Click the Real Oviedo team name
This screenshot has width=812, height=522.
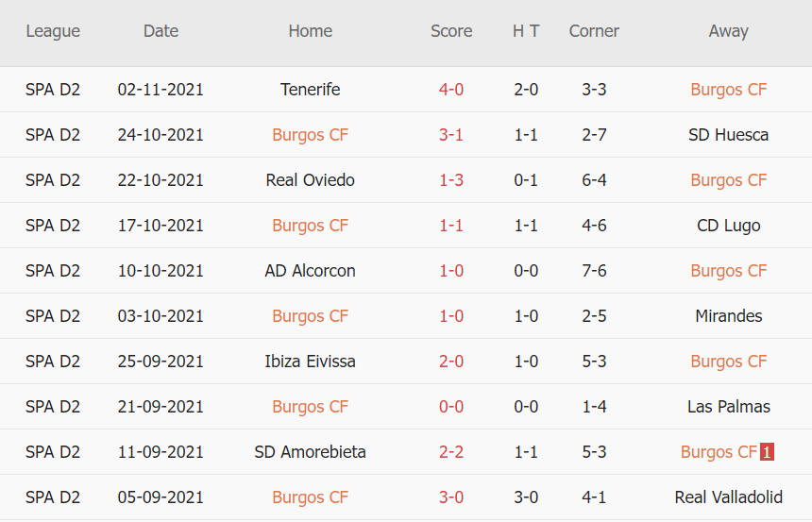(310, 180)
